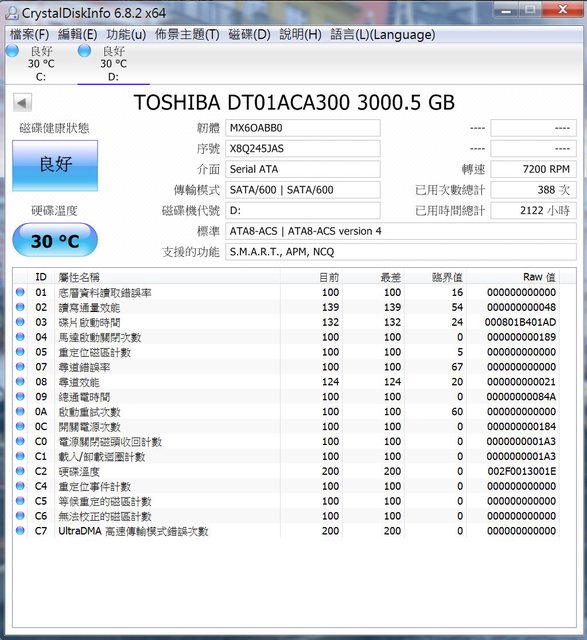This screenshot has height=640, width=587.
Task: Close the CrystalDiskInfo window
Action: (x=563, y=10)
